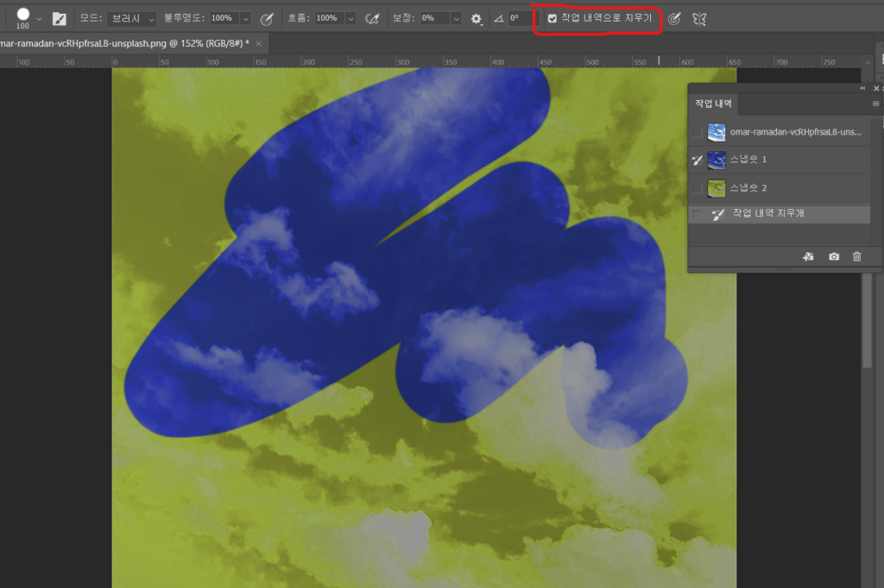Enable airbrush-style build-up icon

pyautogui.click(x=372, y=18)
